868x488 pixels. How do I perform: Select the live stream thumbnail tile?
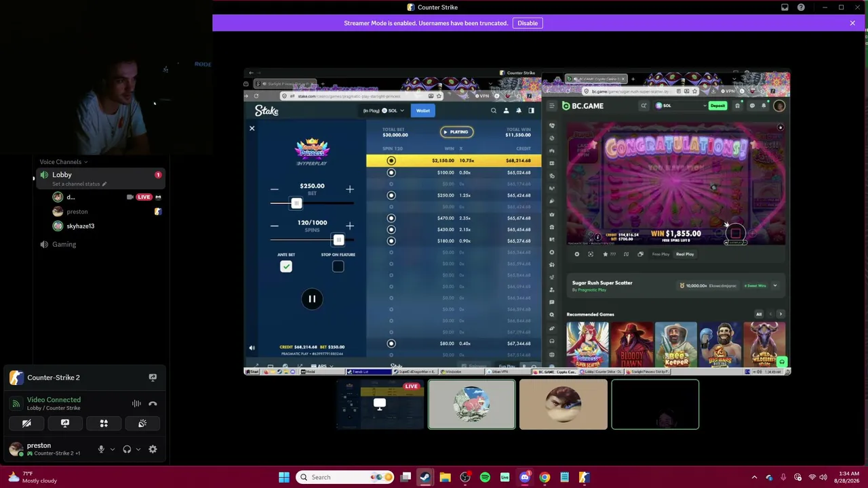pos(380,405)
